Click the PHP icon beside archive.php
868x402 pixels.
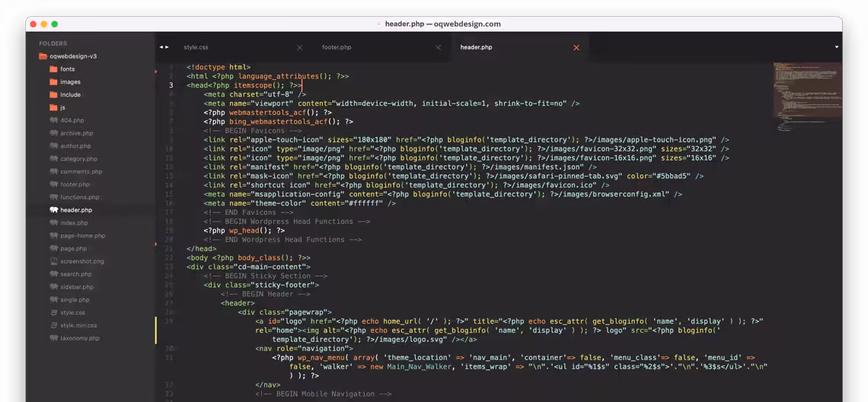pyautogui.click(x=54, y=133)
